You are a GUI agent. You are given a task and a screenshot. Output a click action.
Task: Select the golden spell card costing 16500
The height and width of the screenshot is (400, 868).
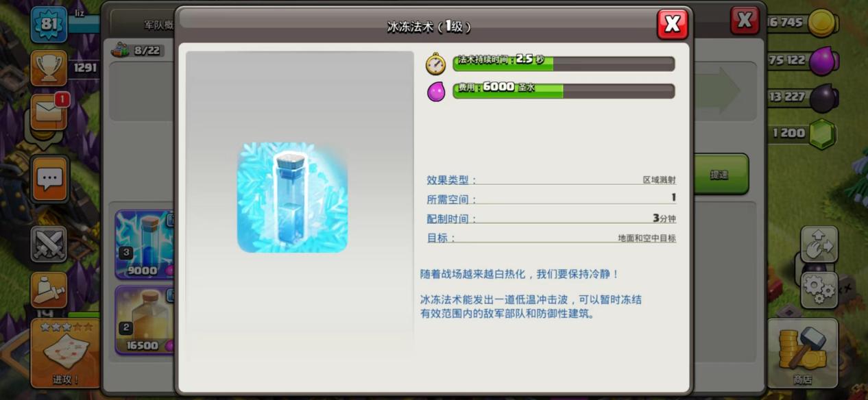(x=145, y=320)
